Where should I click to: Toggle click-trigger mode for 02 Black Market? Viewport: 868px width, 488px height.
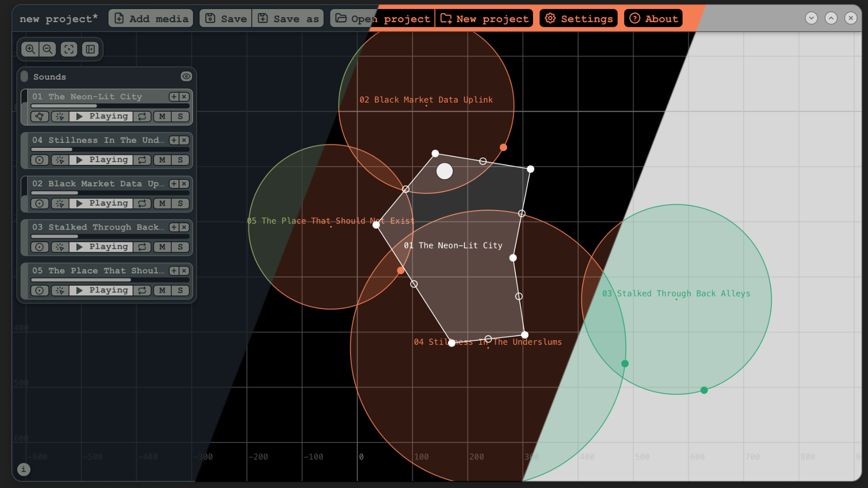60,203
